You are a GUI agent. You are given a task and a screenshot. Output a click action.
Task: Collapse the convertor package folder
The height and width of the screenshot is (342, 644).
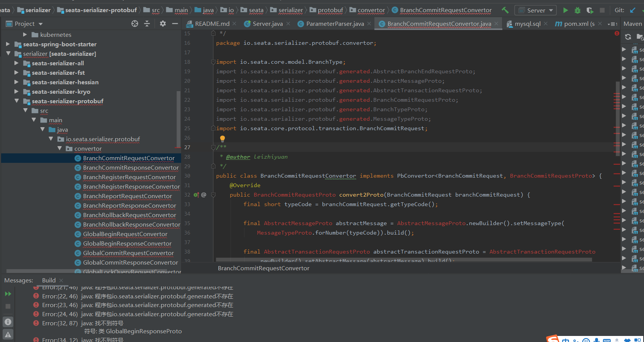[x=60, y=148]
